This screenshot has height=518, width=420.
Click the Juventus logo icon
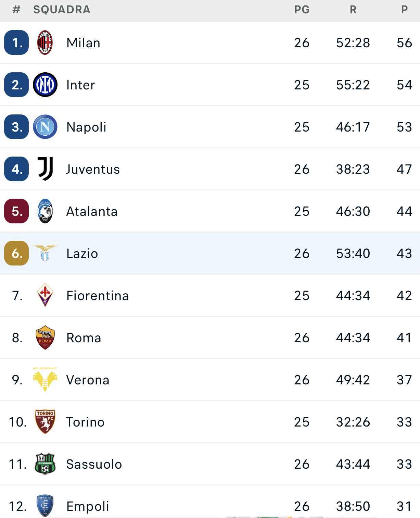click(x=45, y=169)
